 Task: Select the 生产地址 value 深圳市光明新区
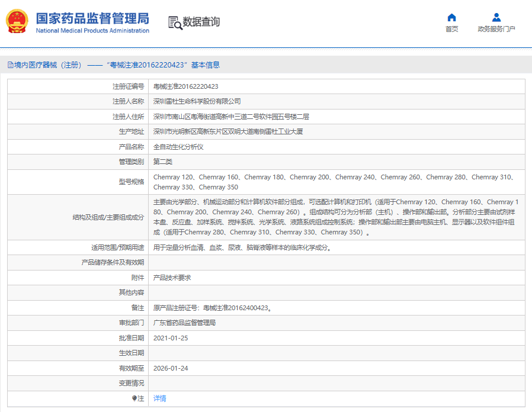pyautogui.click(x=228, y=131)
